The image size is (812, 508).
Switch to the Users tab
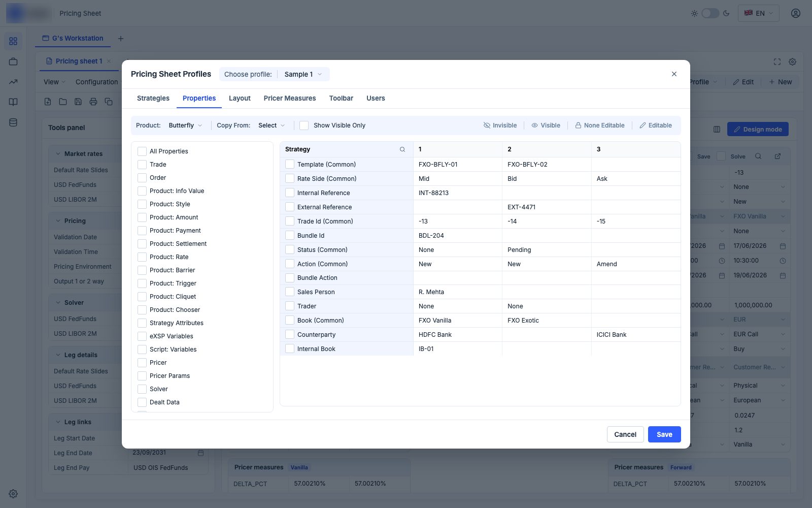coord(376,98)
